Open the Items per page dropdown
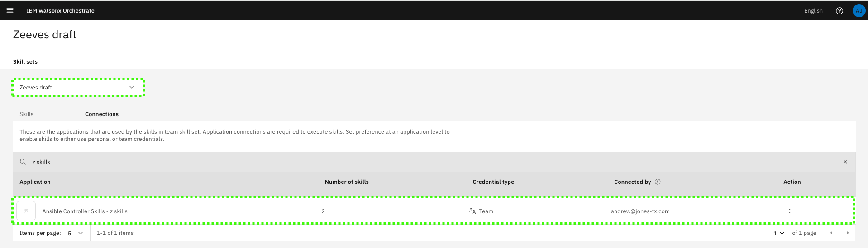Image resolution: width=868 pixels, height=248 pixels. click(75, 233)
